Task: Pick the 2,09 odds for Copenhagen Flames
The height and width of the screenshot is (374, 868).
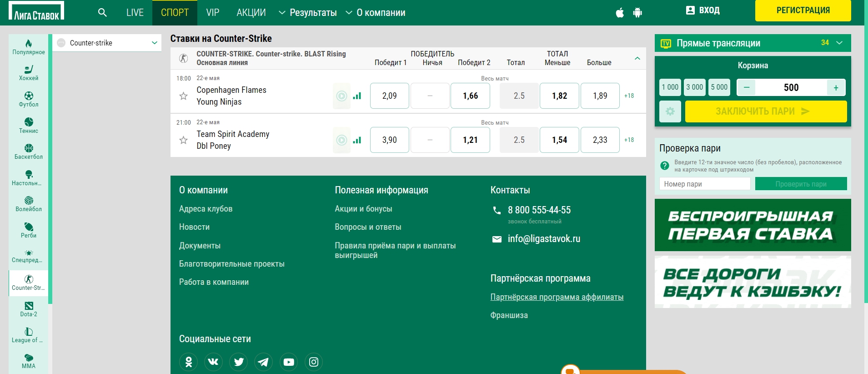Action: pos(390,96)
